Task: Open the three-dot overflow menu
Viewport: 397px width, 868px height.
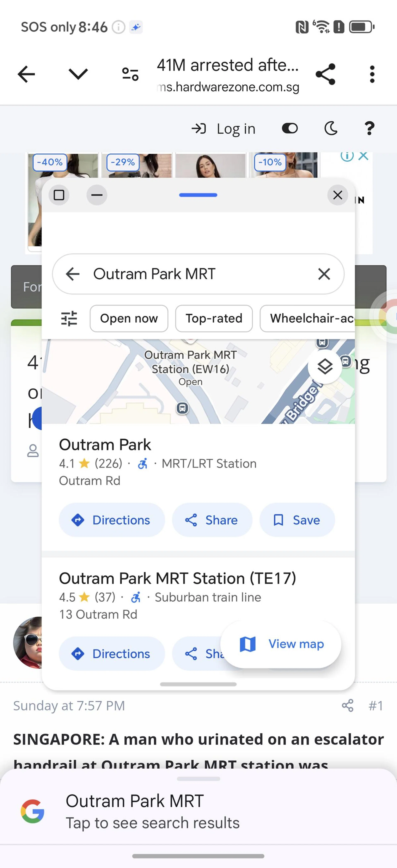Action: 372,74
